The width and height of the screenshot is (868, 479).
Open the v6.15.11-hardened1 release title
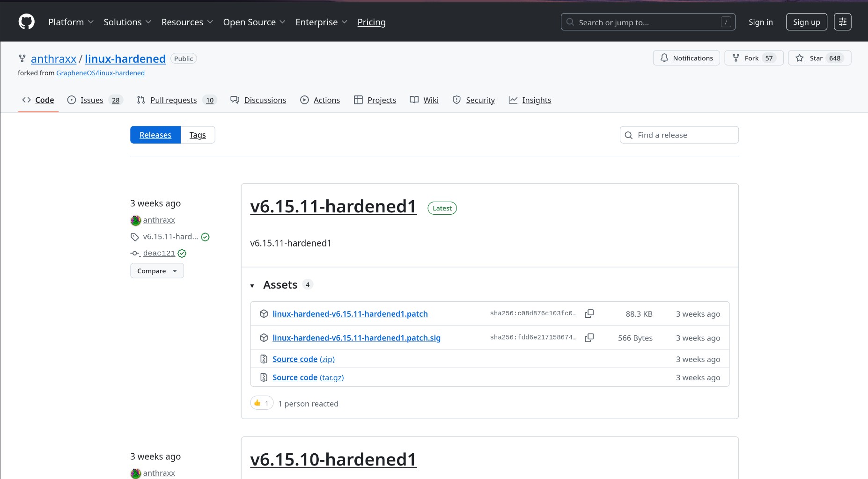333,206
